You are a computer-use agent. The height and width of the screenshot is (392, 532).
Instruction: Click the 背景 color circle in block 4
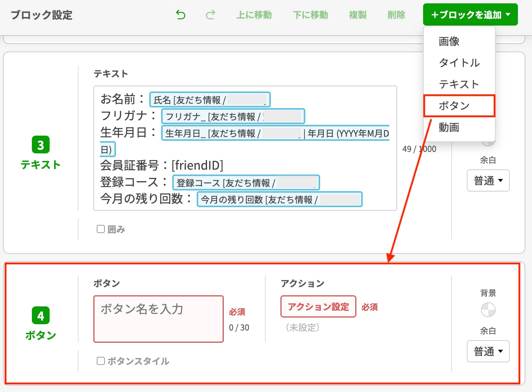click(488, 310)
